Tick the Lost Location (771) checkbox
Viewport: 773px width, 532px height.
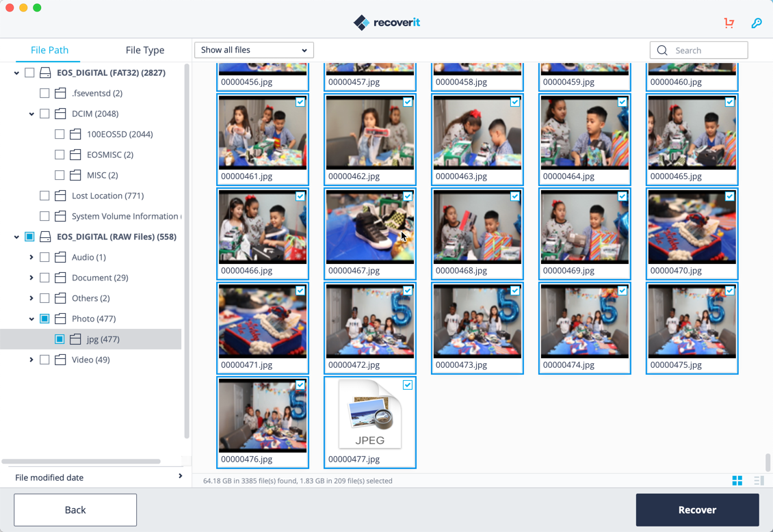click(44, 196)
